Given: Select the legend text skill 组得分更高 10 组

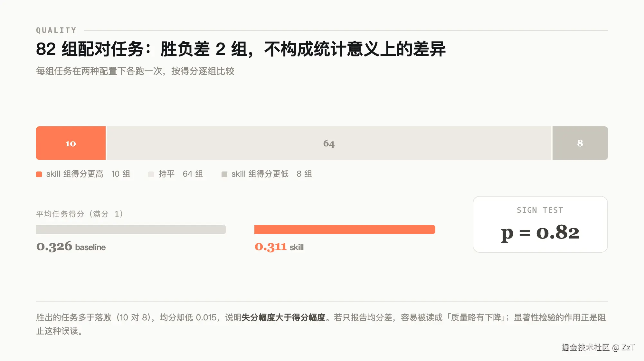Looking at the screenshot, I should [88, 174].
